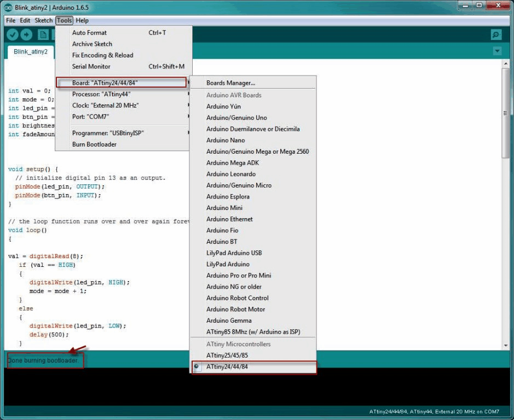Click code line 'val = digitalRead(8);'

point(45,256)
